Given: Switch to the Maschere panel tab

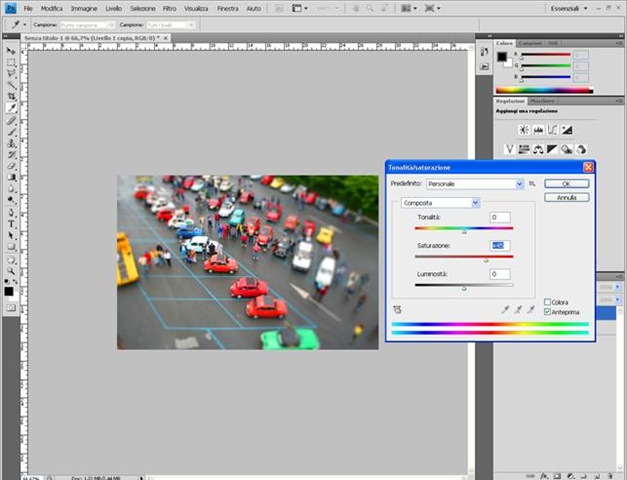Looking at the screenshot, I should point(542,101).
